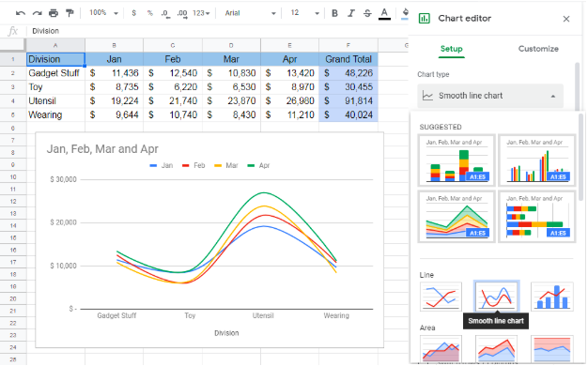Click row 2 header
The image size is (588, 366).
tap(13, 73)
